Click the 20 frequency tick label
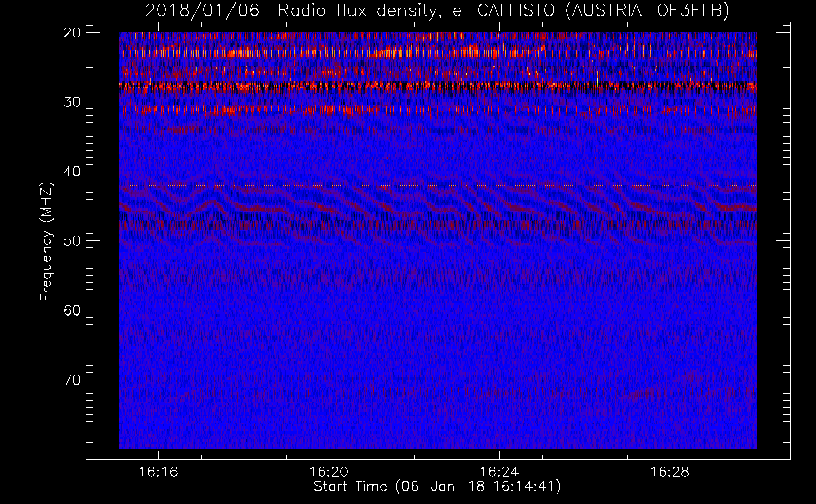Image resolution: width=816 pixels, height=504 pixels. click(73, 33)
